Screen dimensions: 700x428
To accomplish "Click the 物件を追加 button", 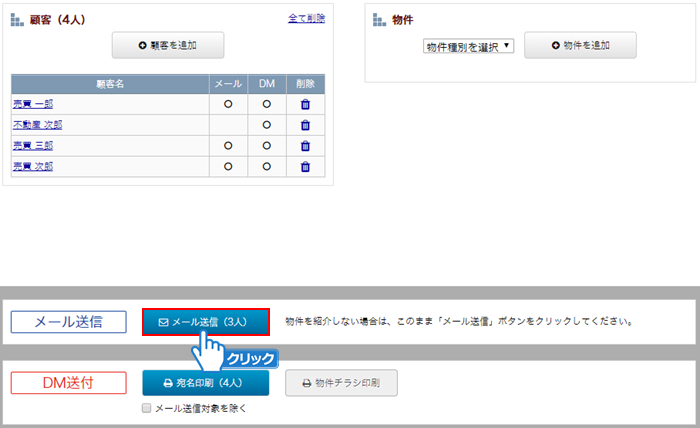I will [580, 45].
